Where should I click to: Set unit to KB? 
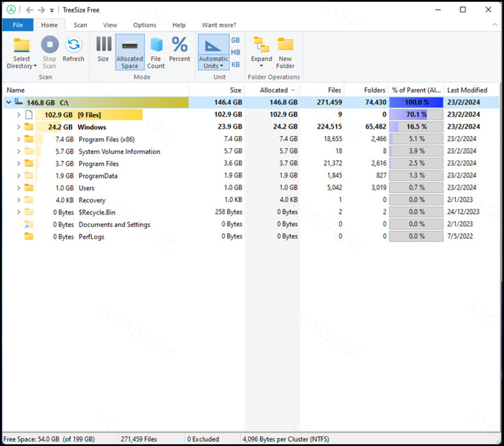pos(235,64)
